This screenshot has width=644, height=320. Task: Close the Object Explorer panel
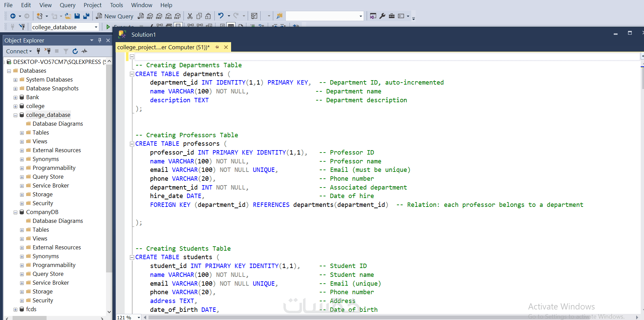(x=108, y=40)
